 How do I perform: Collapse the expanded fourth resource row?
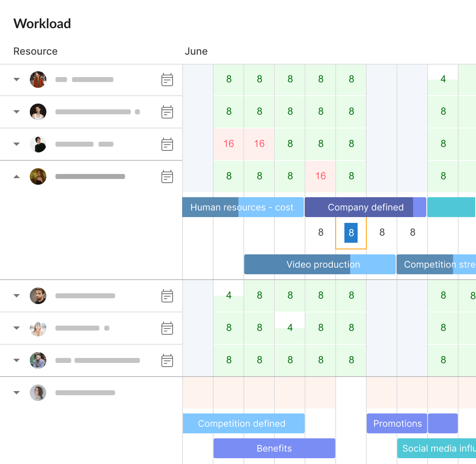pyautogui.click(x=17, y=176)
